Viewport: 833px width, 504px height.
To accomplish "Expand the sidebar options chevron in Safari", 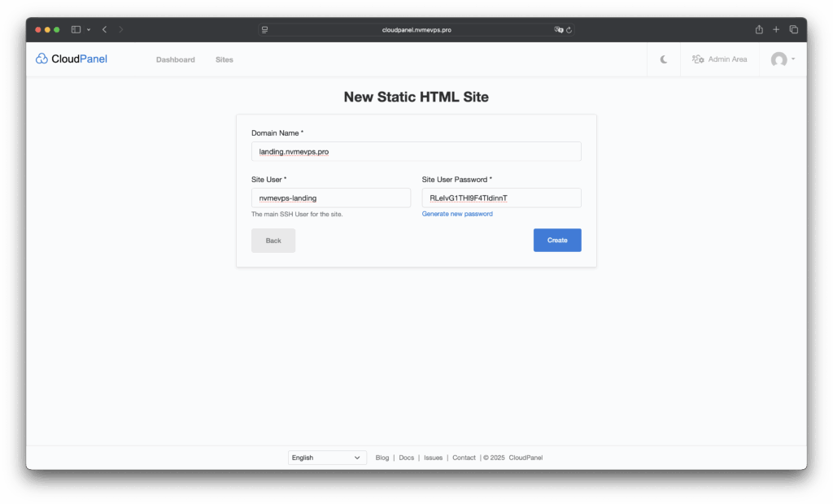I will [88, 29].
